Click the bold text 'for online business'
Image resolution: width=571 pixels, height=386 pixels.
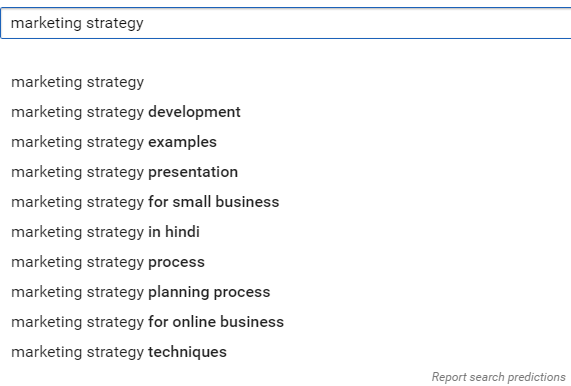point(216,322)
